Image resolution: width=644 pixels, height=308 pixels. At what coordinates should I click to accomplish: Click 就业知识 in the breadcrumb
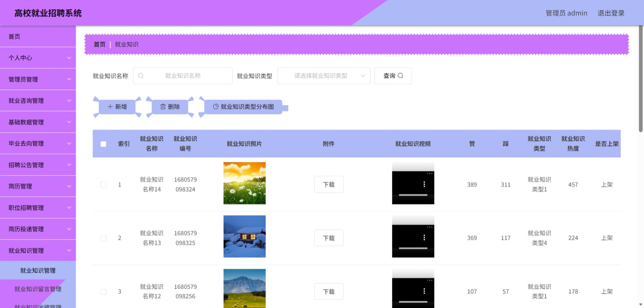tap(127, 44)
